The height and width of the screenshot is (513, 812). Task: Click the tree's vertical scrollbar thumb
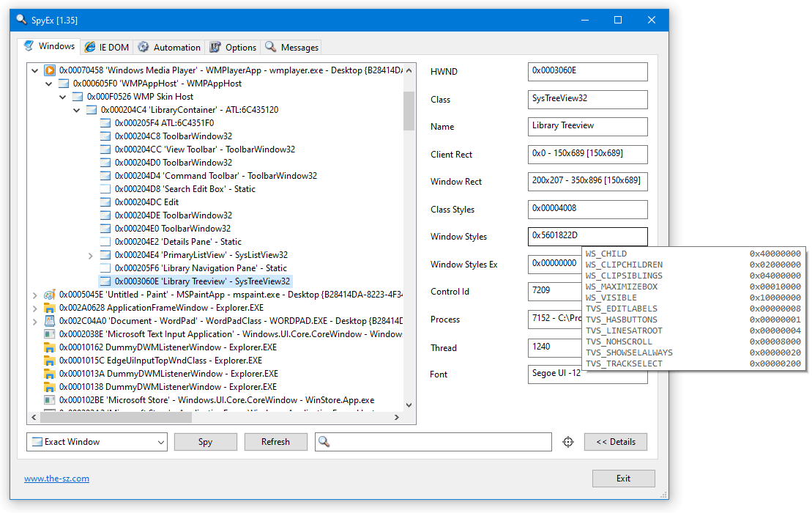click(409, 110)
